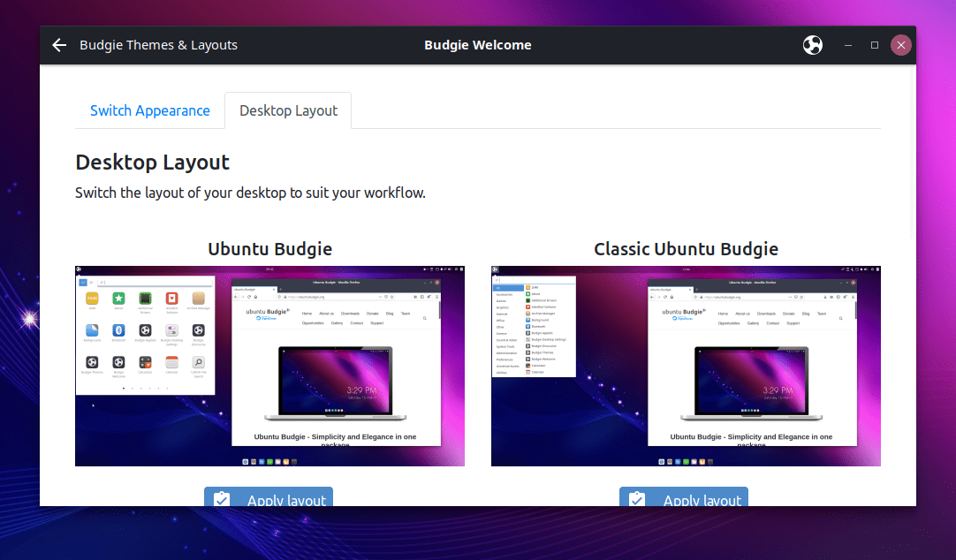
Task: Switch to the Switch Appearance tab
Action: pos(150,110)
